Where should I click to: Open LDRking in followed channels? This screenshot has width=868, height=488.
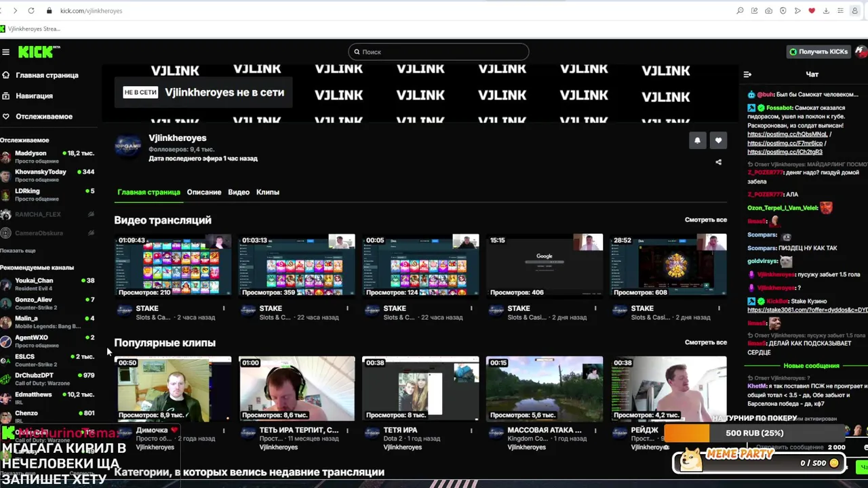click(x=47, y=195)
